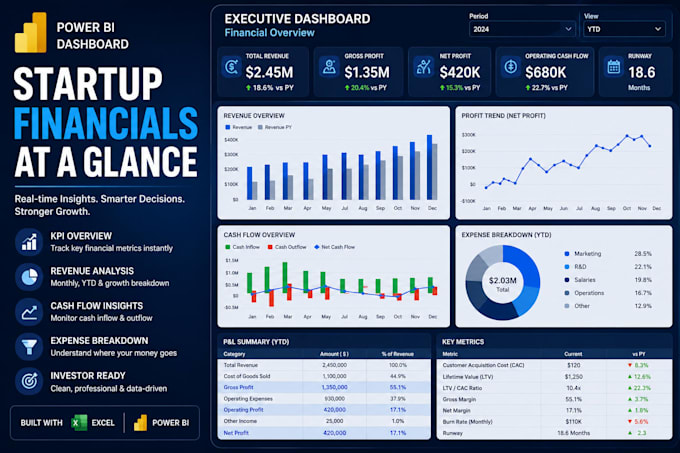Click the Operating Cash Flow $680K value
This screenshot has width=680, height=453.
546,72
